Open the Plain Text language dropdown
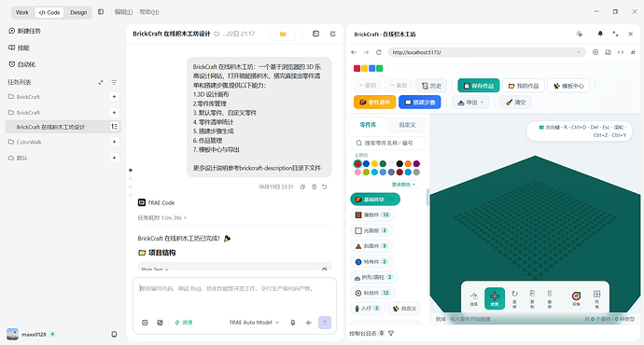The image size is (644, 345). (154, 269)
